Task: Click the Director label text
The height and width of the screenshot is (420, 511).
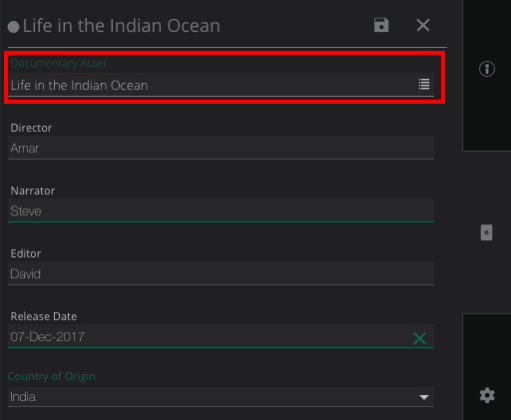Action: tap(31, 128)
